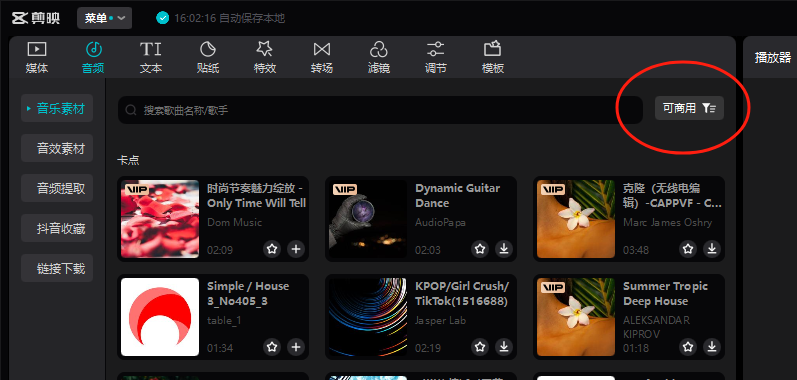Open the 转场 transitions tab

(x=322, y=58)
